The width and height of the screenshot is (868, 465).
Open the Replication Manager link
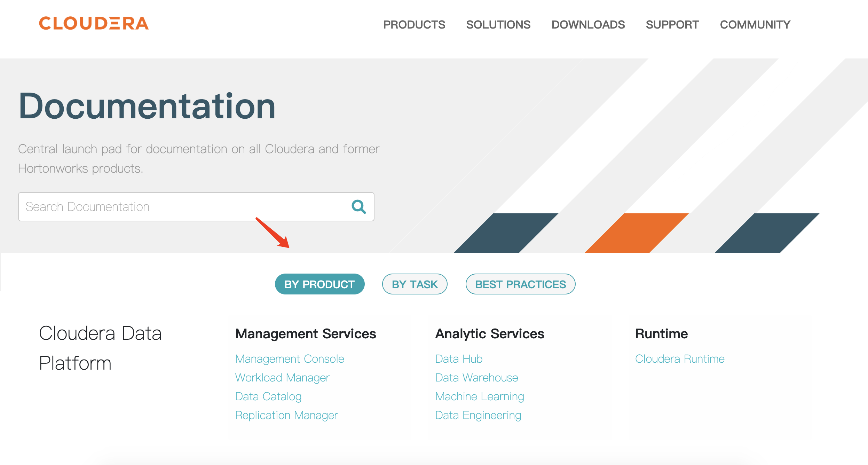tap(286, 415)
